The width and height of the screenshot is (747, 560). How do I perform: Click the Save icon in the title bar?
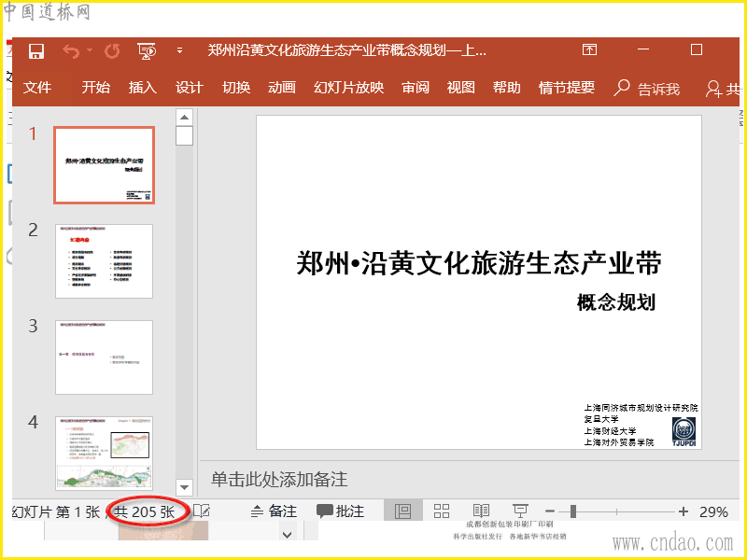[x=36, y=51]
